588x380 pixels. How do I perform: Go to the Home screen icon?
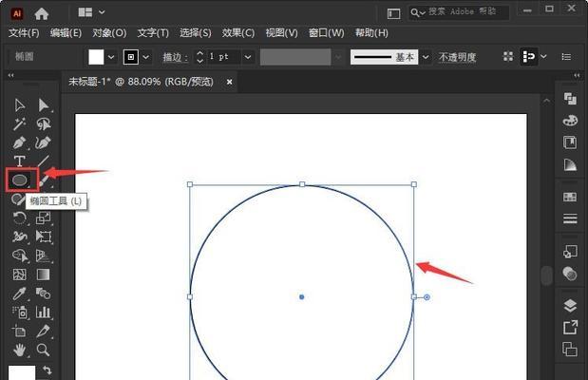(x=42, y=14)
